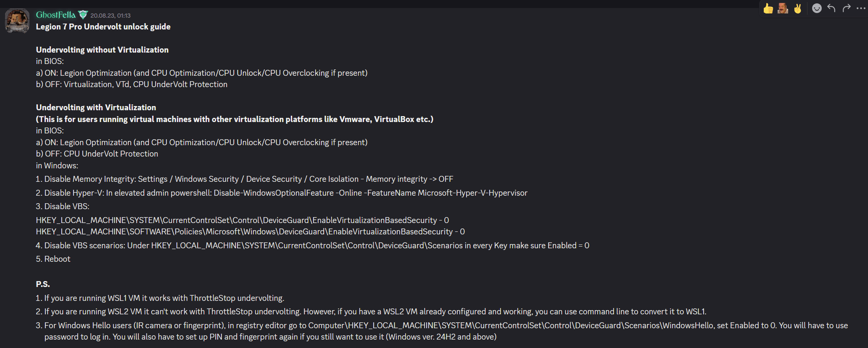Click the SOFTWARE\Policies DeviceGuard registry path line
Screen dimensions: 868x348
tap(250, 232)
